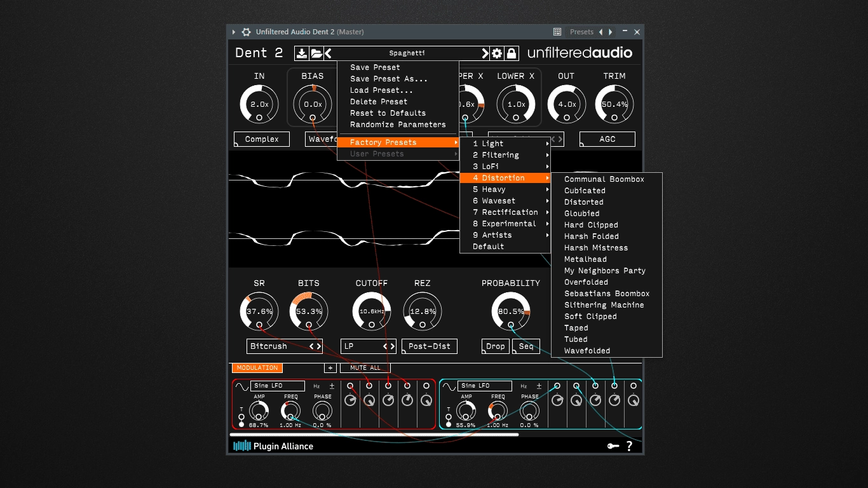Adjust the PROBABILITY knob
This screenshot has height=488, width=868.
pos(511,311)
